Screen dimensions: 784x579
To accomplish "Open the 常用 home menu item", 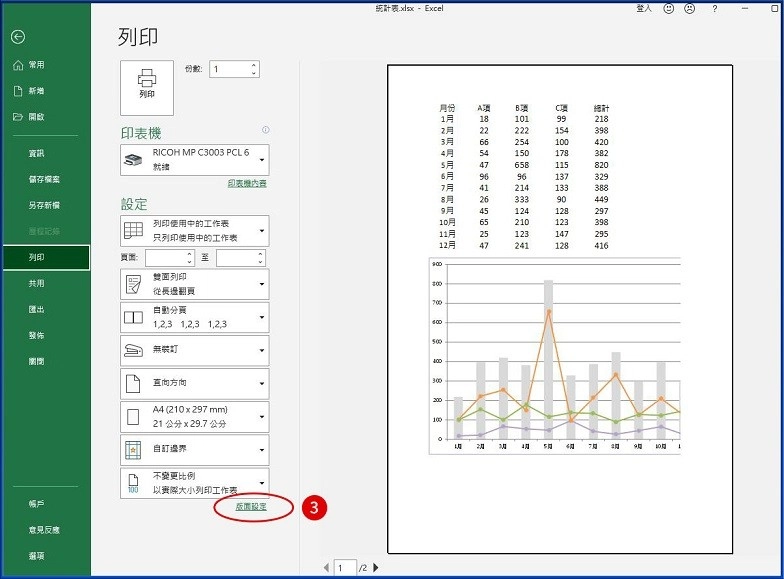I will (x=36, y=64).
